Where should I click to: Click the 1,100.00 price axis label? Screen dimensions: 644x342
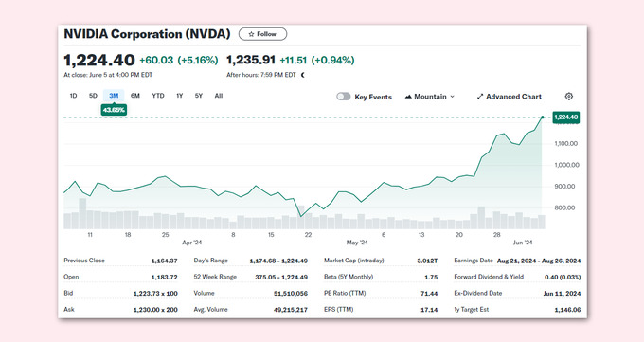pos(566,143)
